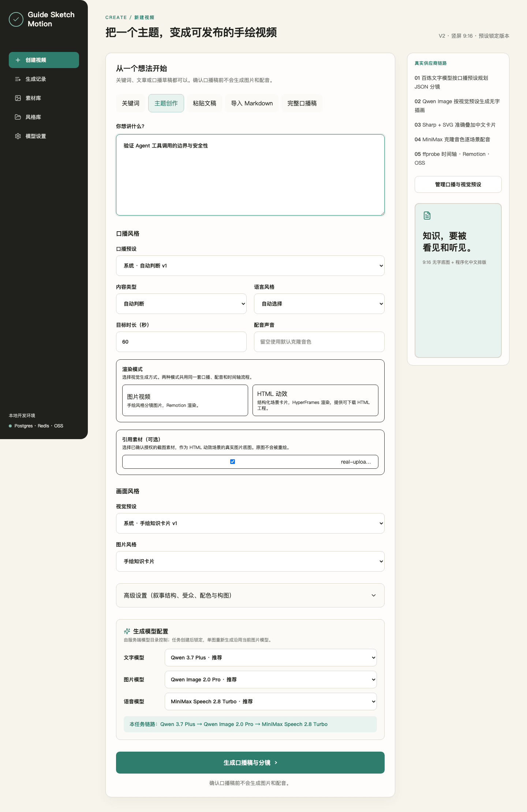
Task: Click 生成口播稿与分镜 button
Action: [x=250, y=763]
